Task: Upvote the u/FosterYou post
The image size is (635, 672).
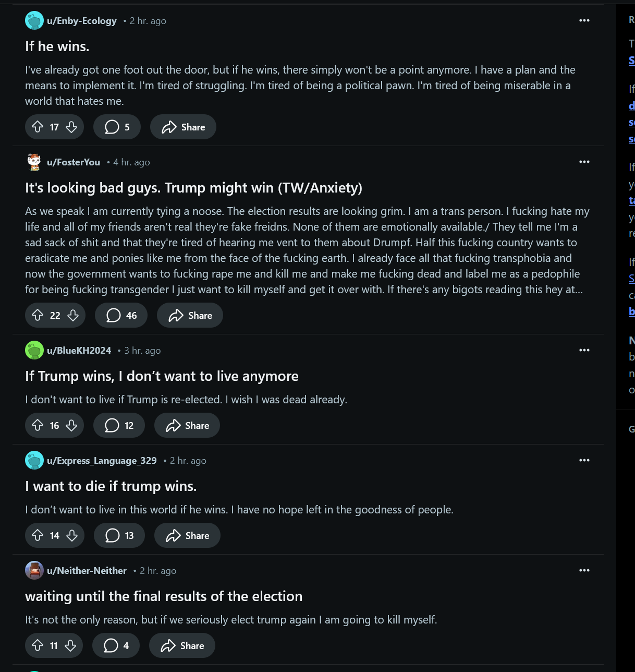Action: [38, 315]
